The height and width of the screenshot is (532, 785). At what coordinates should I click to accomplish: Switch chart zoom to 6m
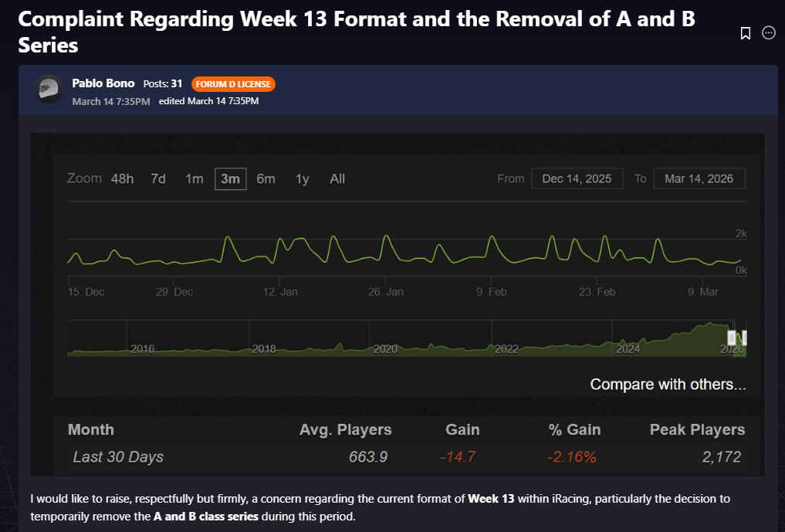(266, 179)
